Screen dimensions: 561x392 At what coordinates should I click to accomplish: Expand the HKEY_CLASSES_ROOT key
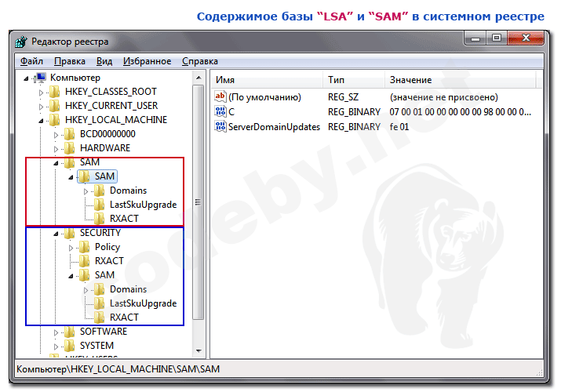point(41,93)
